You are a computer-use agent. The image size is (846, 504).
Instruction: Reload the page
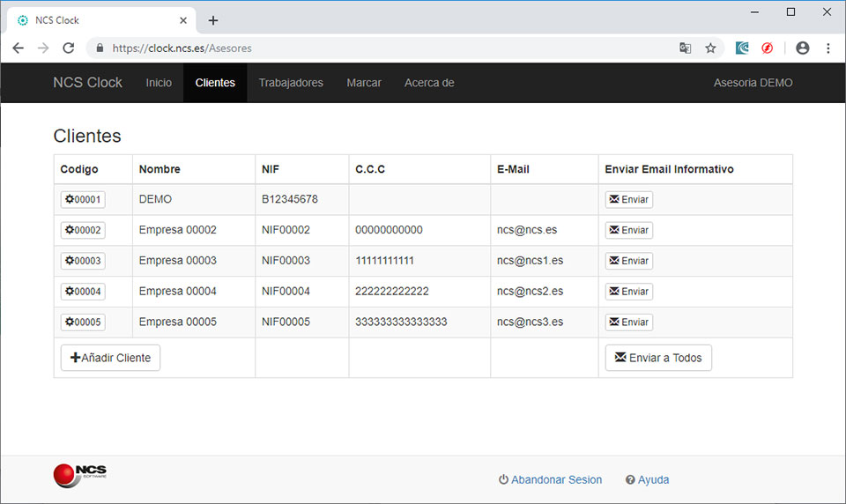(x=69, y=48)
